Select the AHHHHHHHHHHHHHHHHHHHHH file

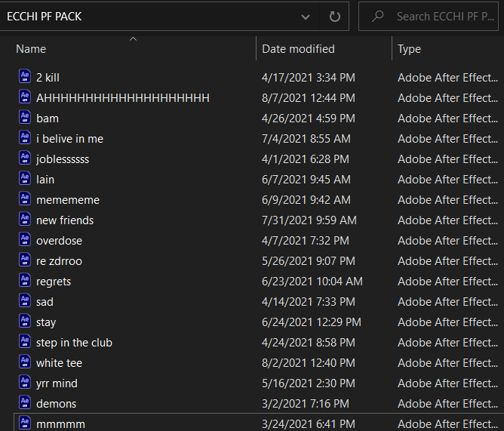(123, 98)
